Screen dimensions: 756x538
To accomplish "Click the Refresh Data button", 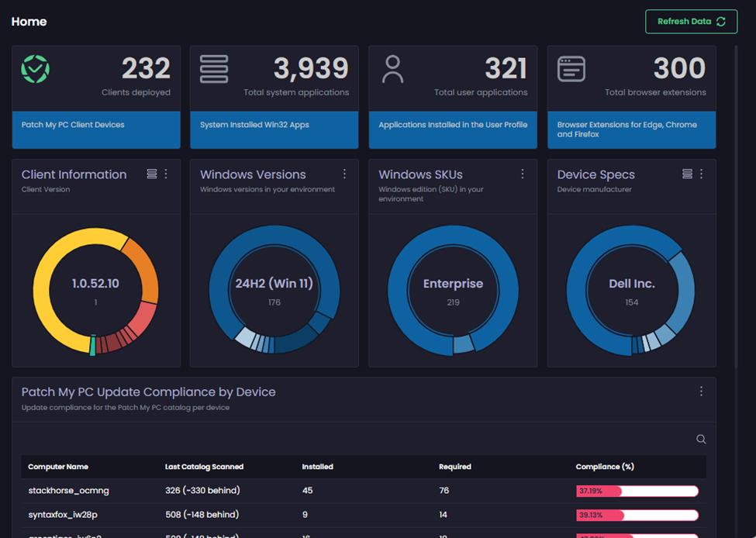I will click(x=691, y=21).
